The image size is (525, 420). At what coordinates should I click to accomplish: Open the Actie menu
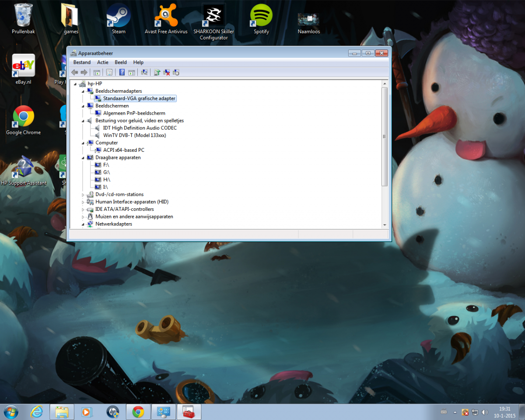point(103,63)
